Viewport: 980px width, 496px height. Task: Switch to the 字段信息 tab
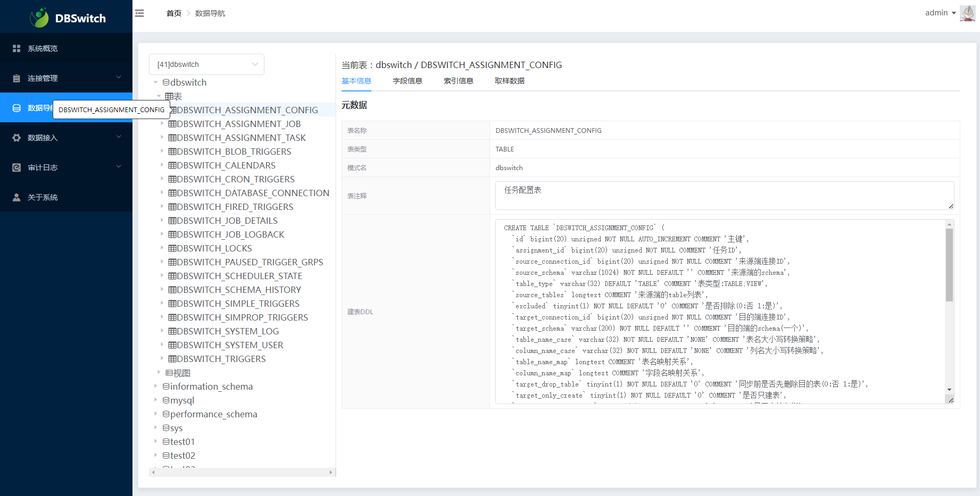coord(407,81)
